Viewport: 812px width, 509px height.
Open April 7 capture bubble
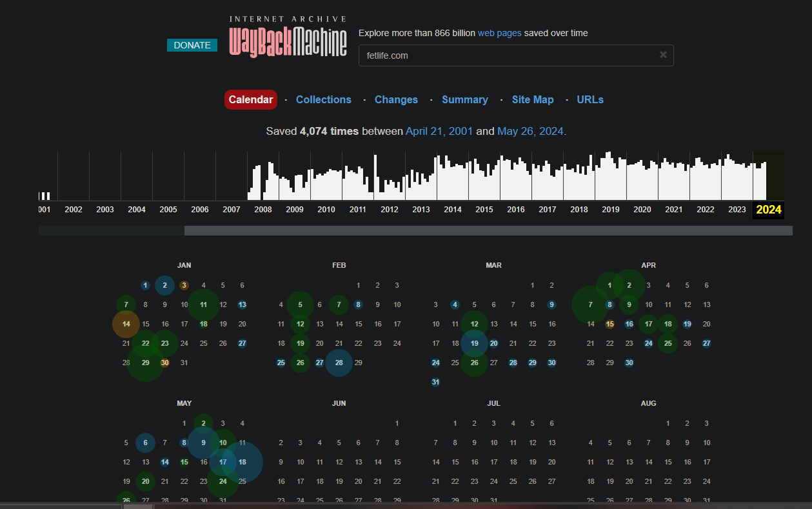(x=591, y=304)
